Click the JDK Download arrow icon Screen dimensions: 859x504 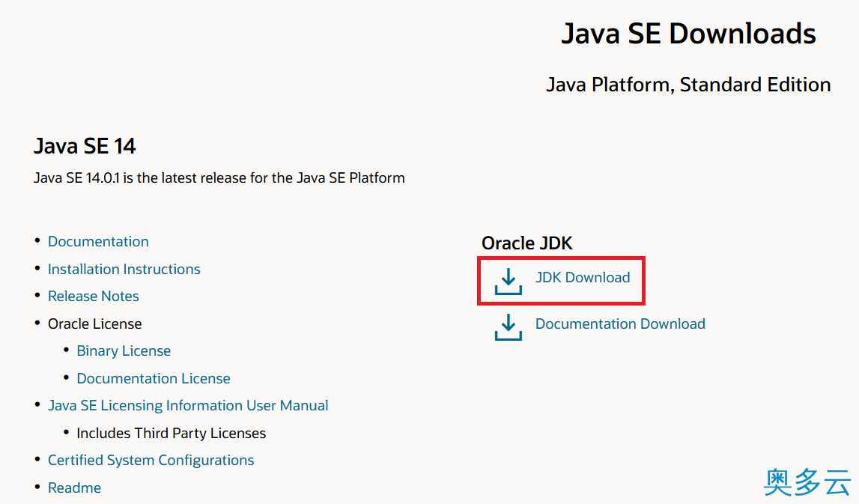coord(509,281)
